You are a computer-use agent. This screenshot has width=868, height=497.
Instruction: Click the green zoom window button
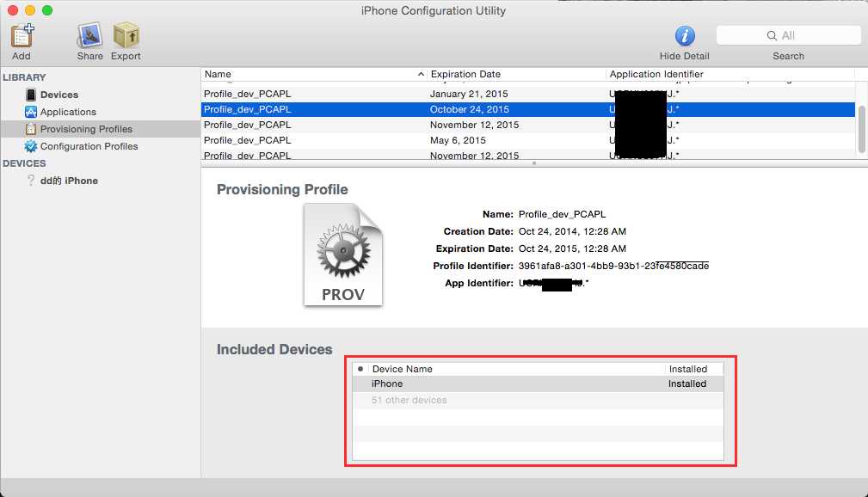coord(47,10)
